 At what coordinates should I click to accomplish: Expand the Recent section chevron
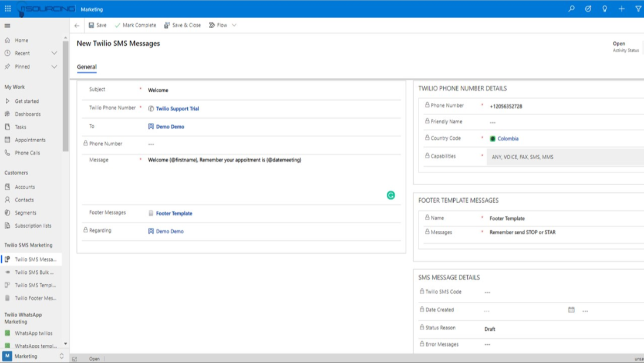[54, 53]
